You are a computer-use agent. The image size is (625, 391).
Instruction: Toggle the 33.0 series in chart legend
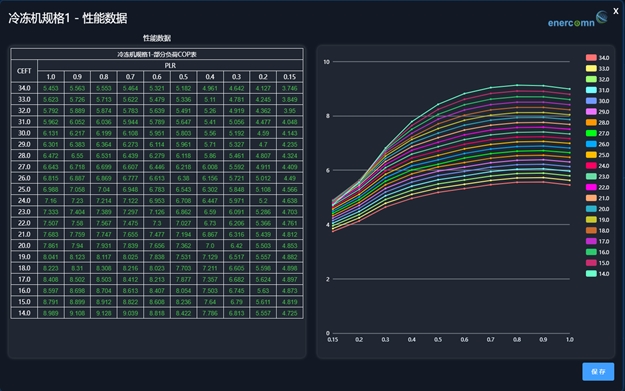point(597,69)
